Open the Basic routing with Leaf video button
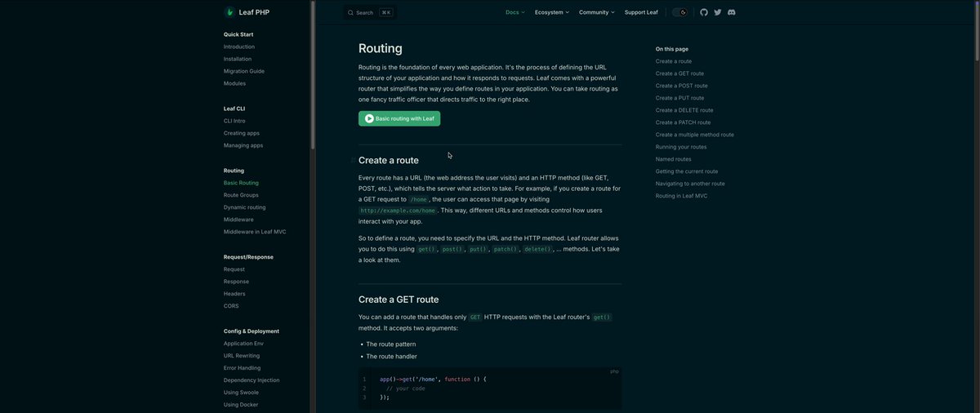 399,118
